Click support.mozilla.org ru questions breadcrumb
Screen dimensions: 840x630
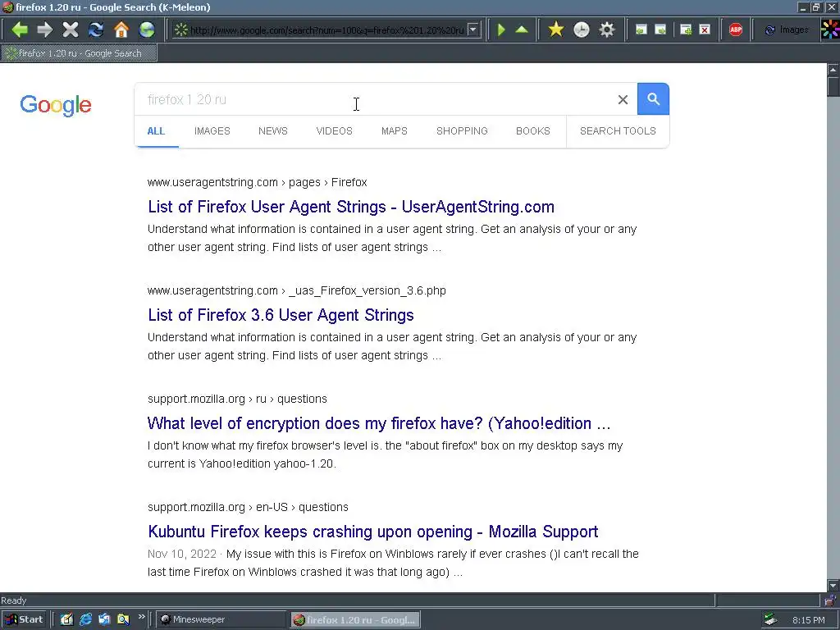(x=237, y=399)
